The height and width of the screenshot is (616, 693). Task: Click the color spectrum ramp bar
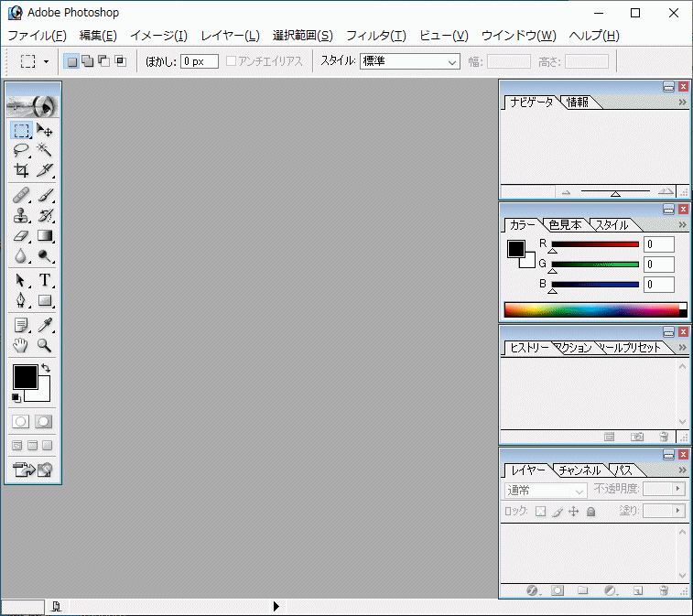[x=595, y=309]
